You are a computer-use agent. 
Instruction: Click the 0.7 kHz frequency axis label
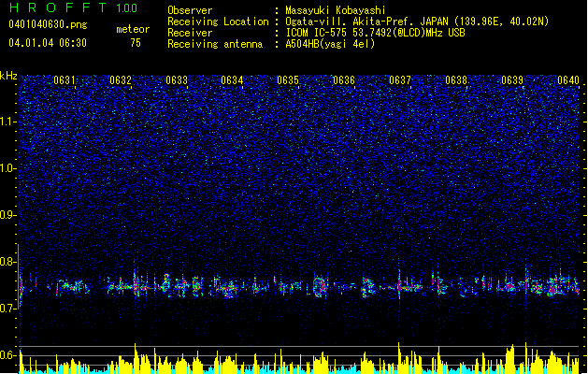point(8,309)
